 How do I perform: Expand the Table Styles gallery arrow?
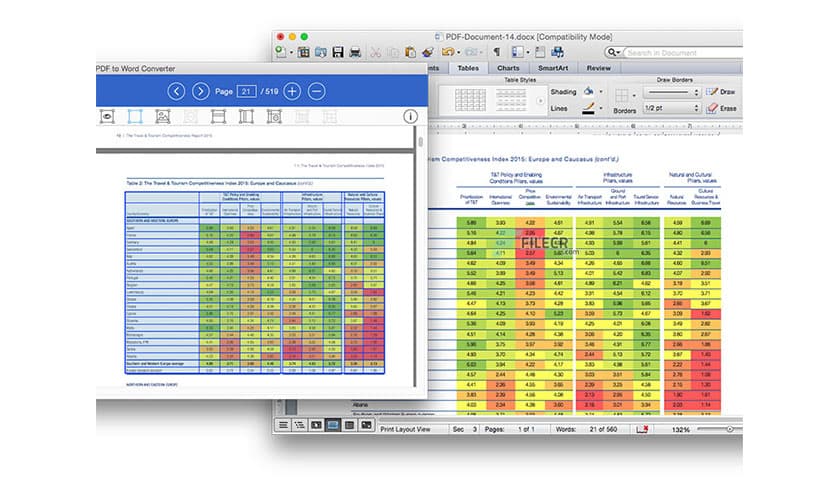(x=540, y=101)
